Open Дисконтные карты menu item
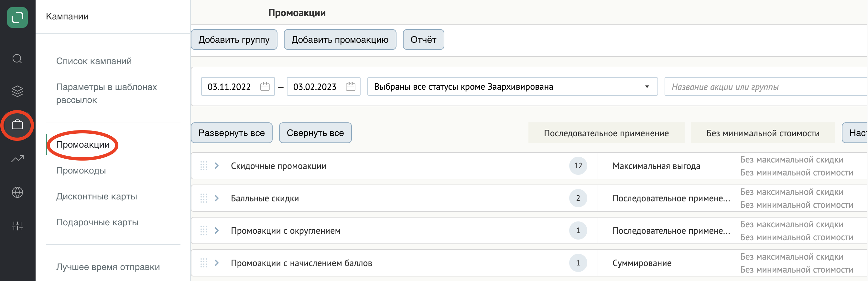Screen dimensions: 868x281 pos(97,196)
